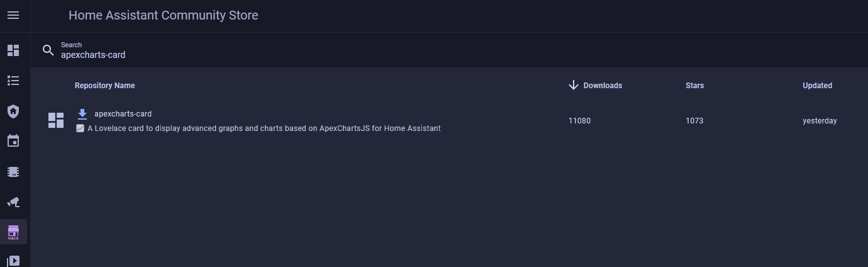The width and height of the screenshot is (868, 267).
Task: Sort by Updated column header
Action: (817, 86)
